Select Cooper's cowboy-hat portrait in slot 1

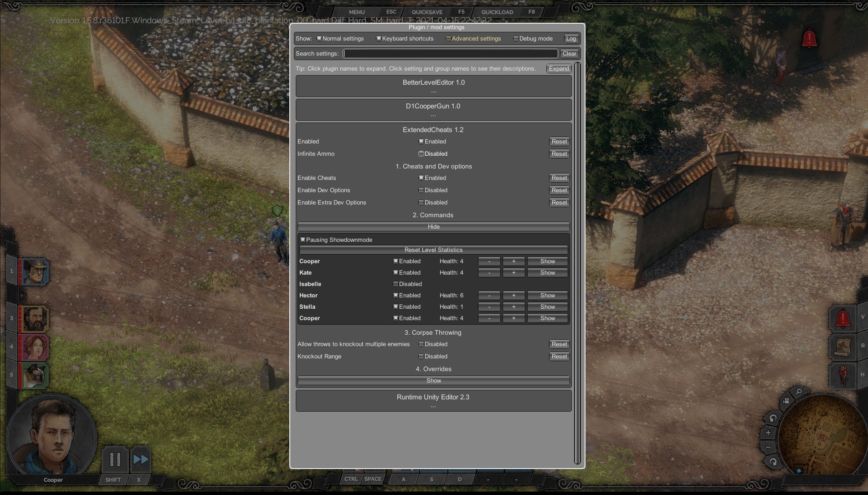coord(35,271)
